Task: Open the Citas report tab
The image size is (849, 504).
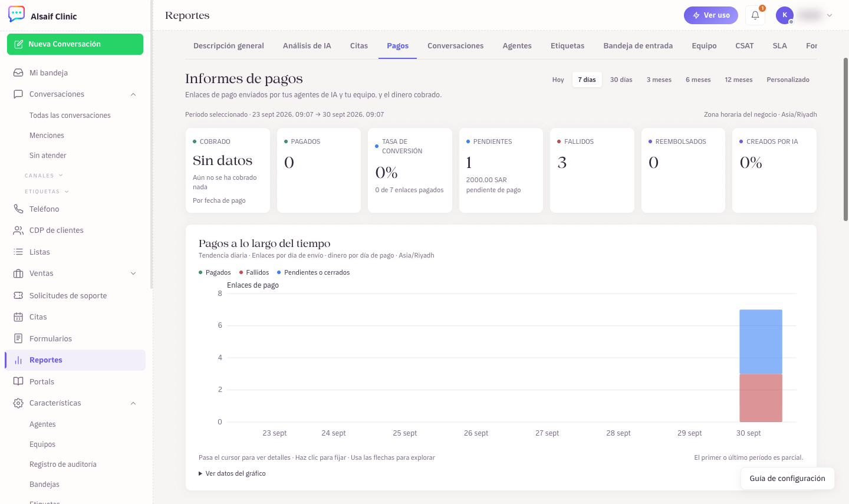Action: click(x=359, y=45)
